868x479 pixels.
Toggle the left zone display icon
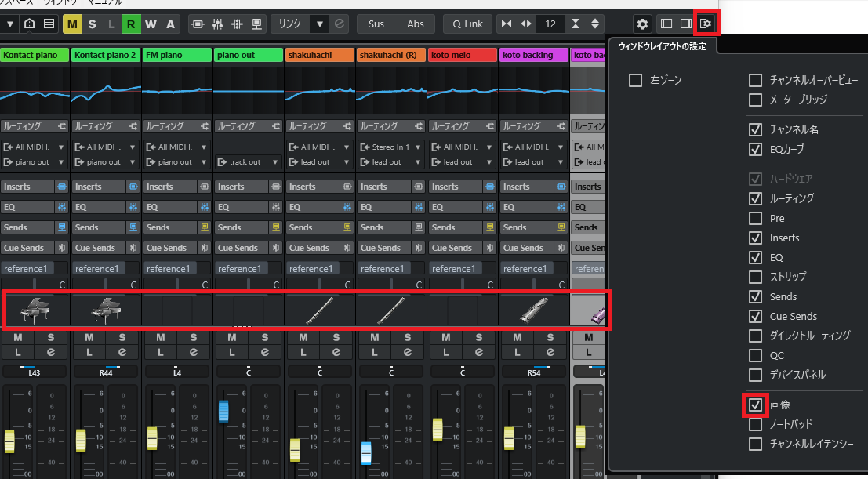pyautogui.click(x=666, y=24)
